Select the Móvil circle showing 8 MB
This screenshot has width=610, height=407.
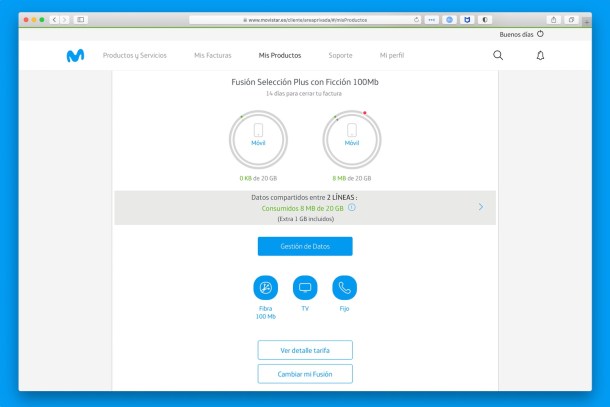352,139
